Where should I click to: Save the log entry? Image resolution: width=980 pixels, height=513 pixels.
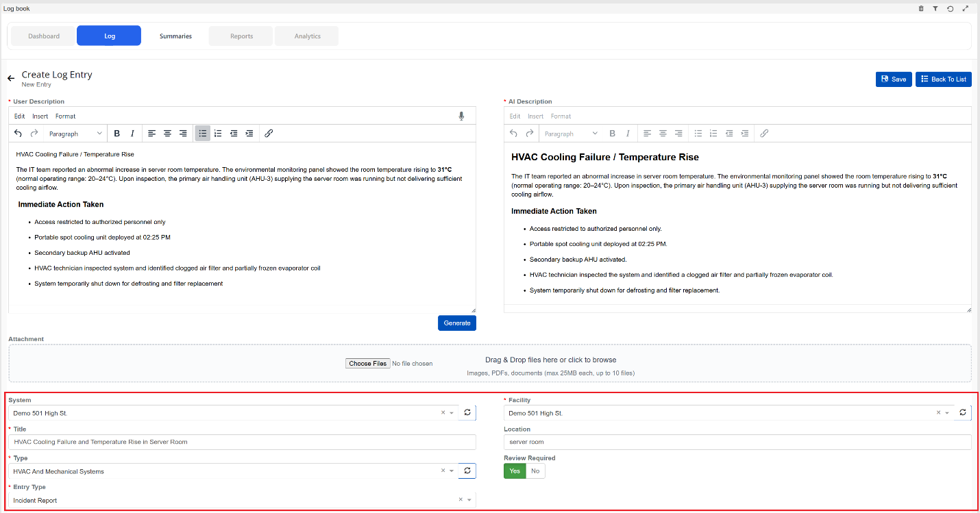(893, 79)
